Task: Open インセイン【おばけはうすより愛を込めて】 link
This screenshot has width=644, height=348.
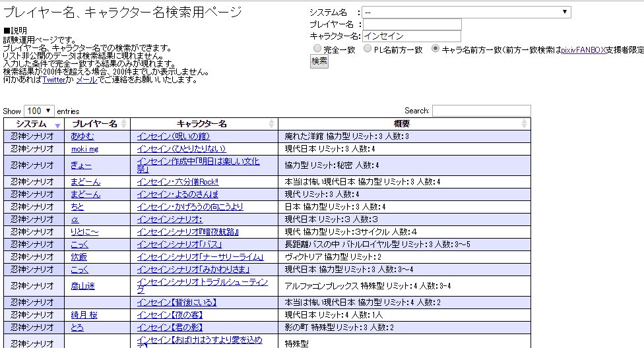Action: (200, 341)
